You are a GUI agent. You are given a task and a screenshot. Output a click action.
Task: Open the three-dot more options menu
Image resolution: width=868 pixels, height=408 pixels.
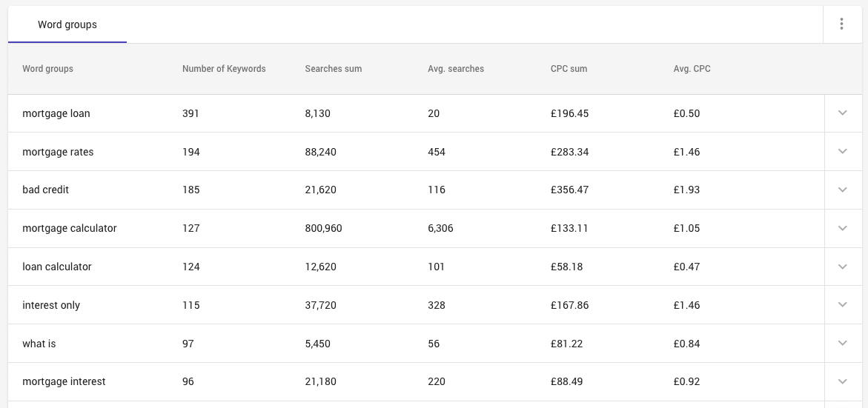coord(841,24)
